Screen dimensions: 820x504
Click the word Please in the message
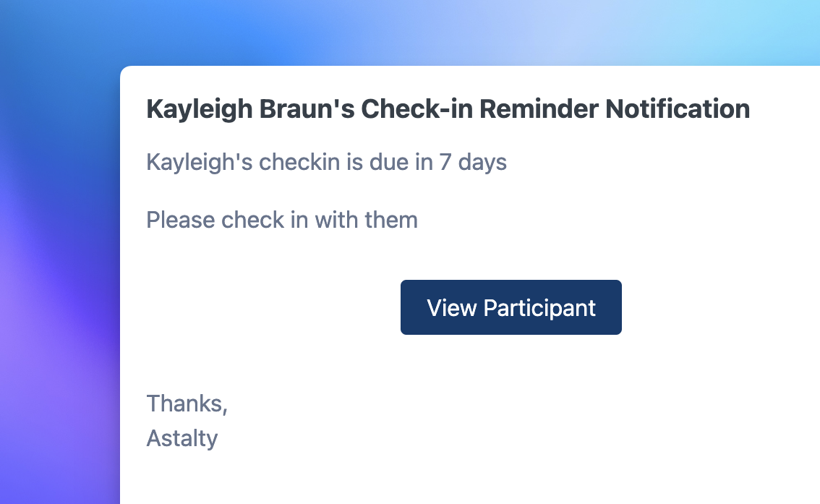(x=181, y=219)
